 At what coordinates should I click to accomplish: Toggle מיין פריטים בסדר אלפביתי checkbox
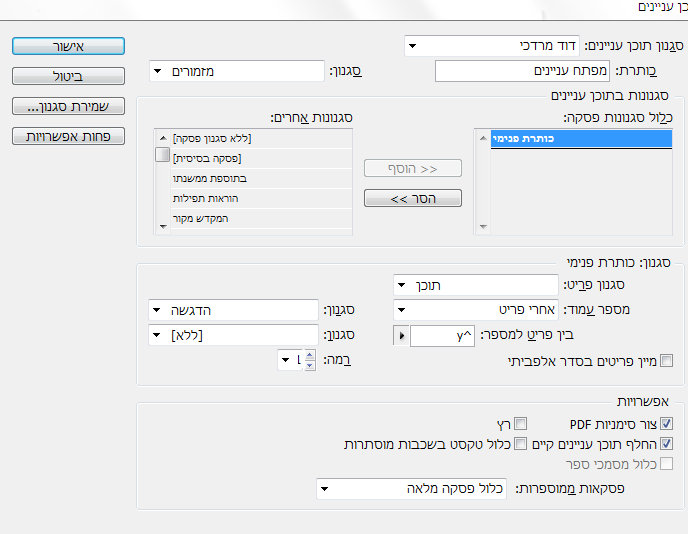(x=666, y=361)
